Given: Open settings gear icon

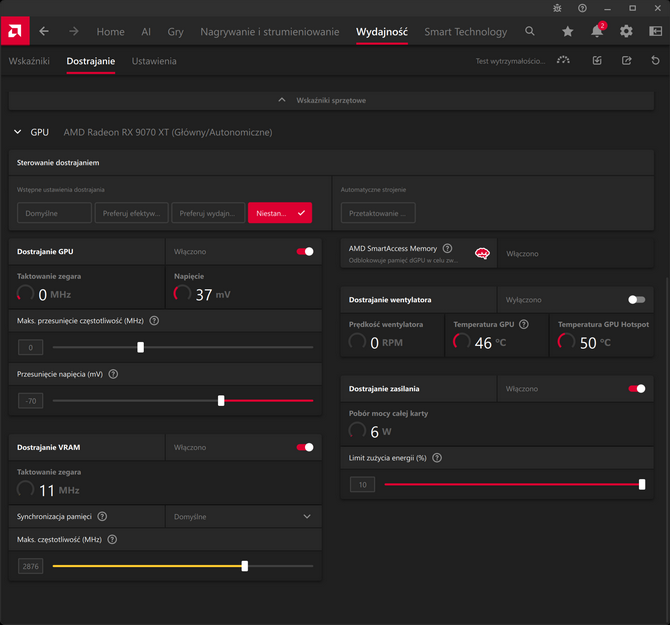Looking at the screenshot, I should [626, 31].
